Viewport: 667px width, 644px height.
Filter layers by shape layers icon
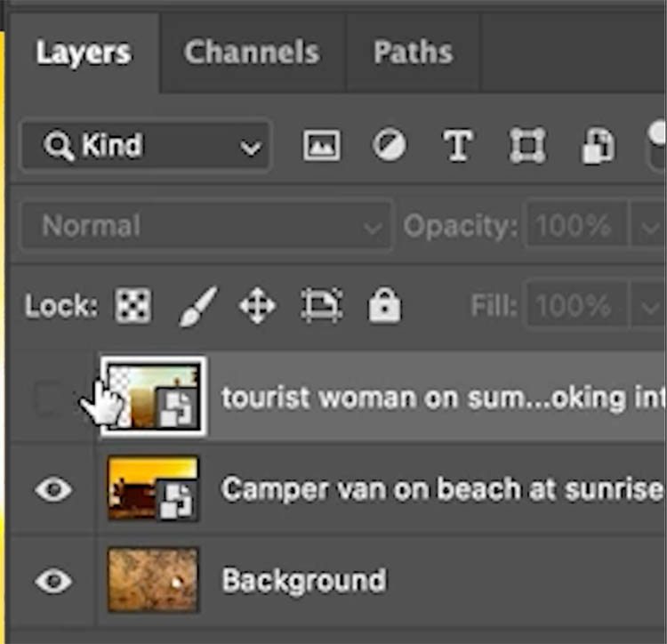click(x=526, y=145)
